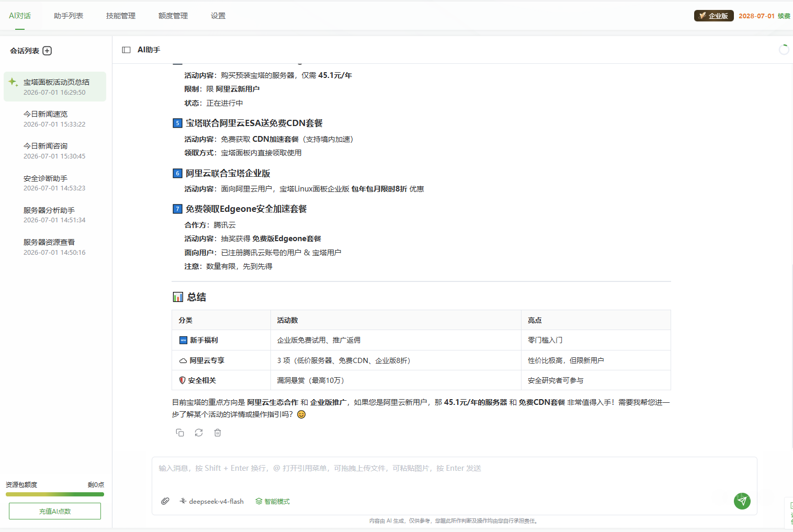This screenshot has width=793, height=532.
Task: Click the 企业版 badge icon
Action: pos(713,16)
